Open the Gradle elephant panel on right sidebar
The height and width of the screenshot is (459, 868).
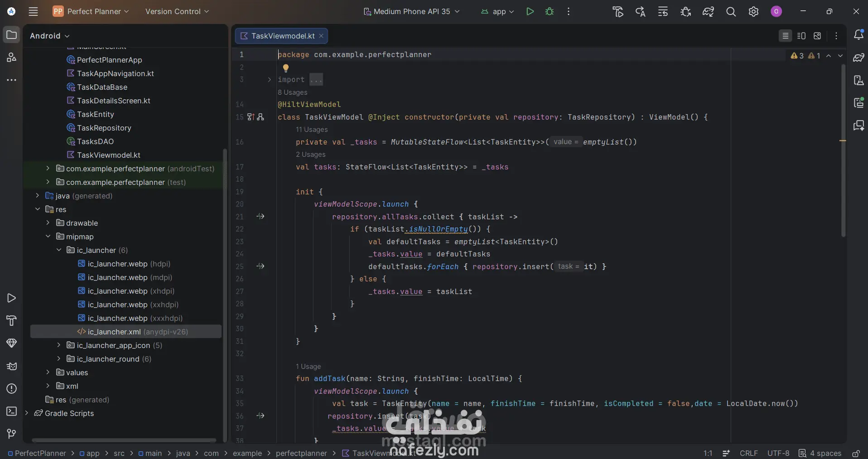(x=858, y=58)
